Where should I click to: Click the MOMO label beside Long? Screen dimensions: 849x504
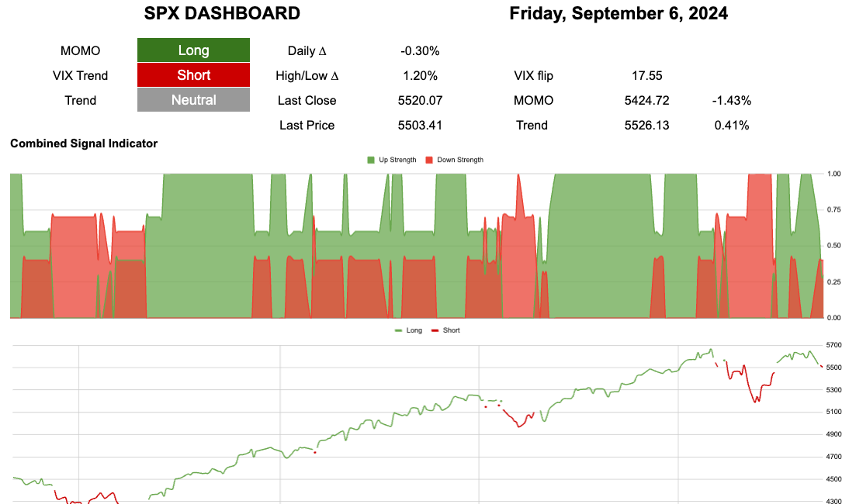coord(80,51)
